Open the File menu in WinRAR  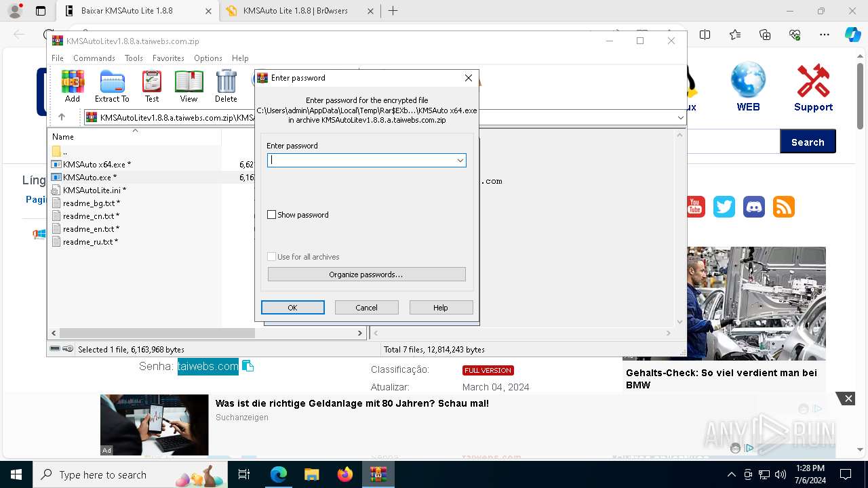(58, 58)
